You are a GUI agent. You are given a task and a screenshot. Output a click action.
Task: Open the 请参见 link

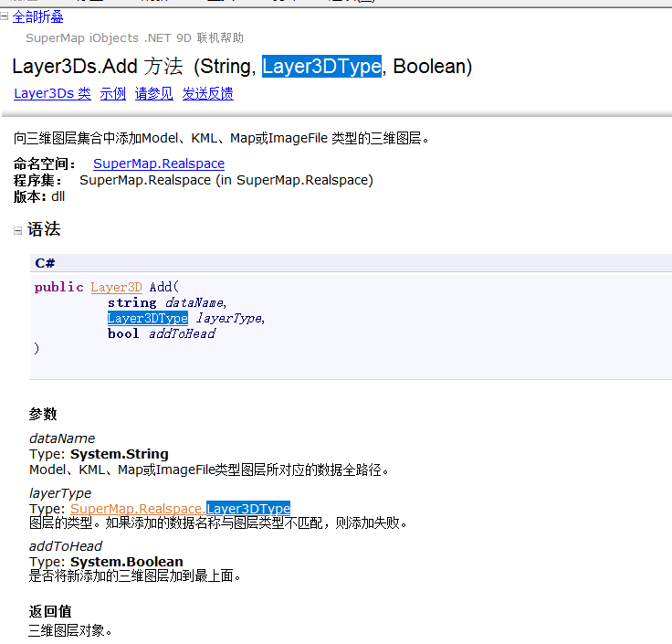(153, 93)
